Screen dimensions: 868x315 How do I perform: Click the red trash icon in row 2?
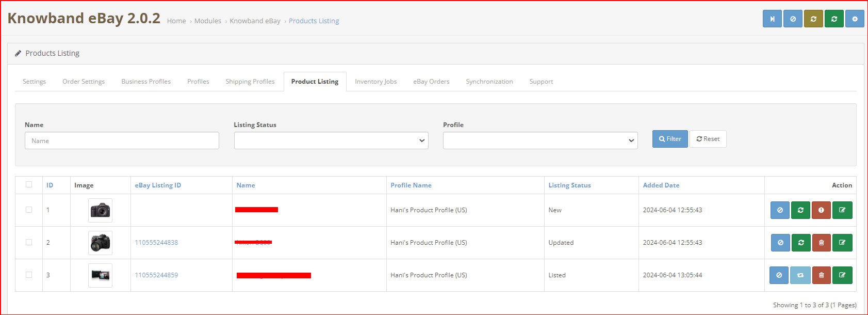[822, 243]
